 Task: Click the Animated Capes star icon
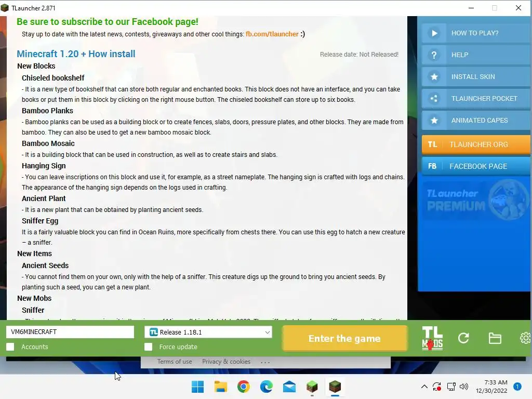click(434, 121)
